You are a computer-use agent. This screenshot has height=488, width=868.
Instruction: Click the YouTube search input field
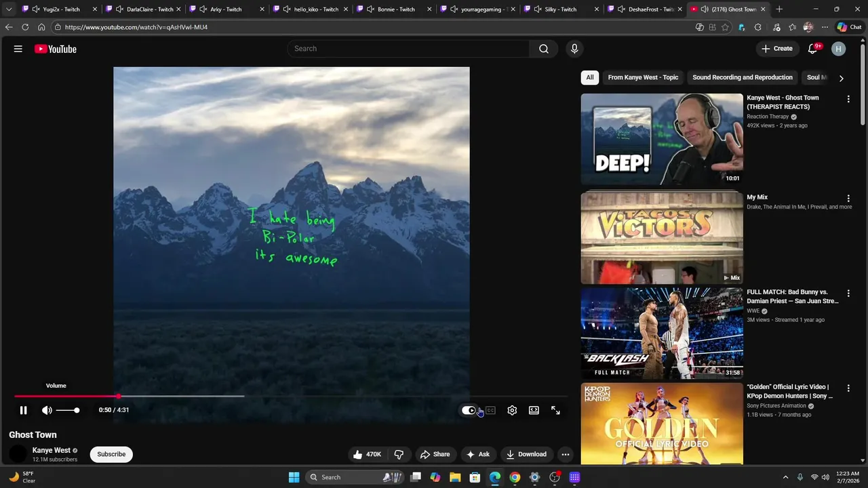(x=408, y=49)
